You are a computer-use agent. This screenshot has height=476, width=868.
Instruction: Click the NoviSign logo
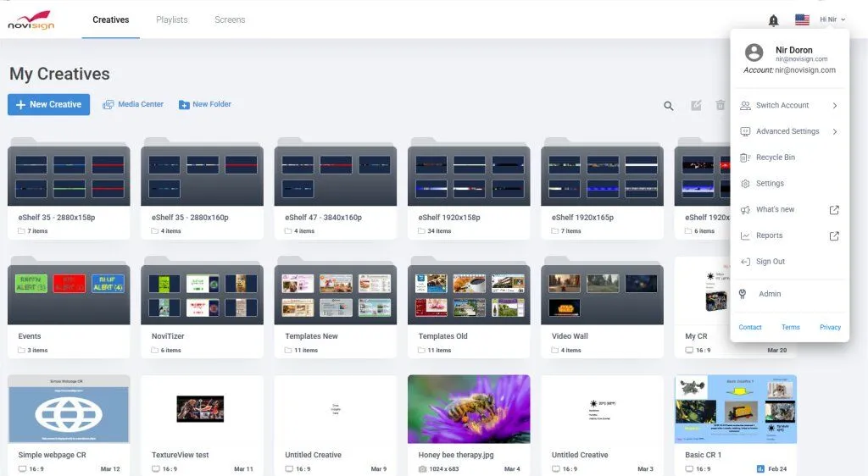(x=31, y=19)
